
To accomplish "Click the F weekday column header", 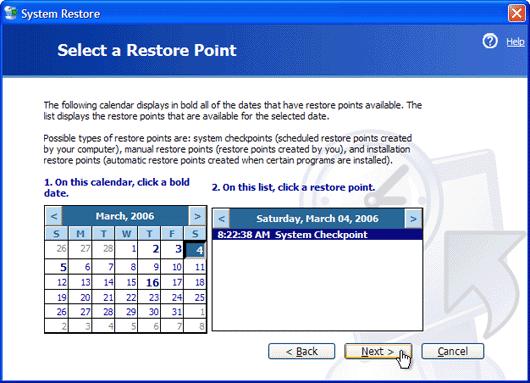I will pos(172,234).
